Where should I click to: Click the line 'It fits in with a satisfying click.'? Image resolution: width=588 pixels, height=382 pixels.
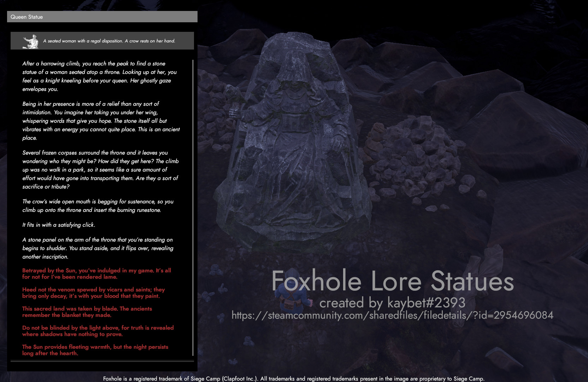59,225
